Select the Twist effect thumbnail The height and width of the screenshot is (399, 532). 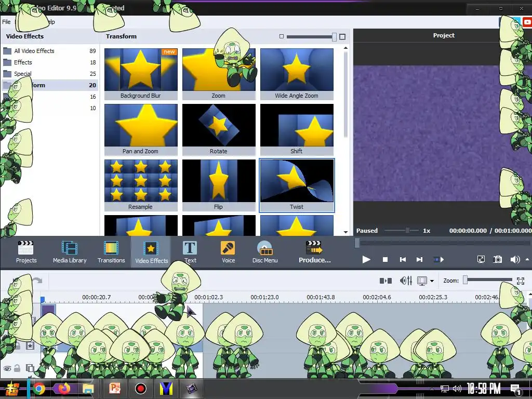tap(297, 185)
